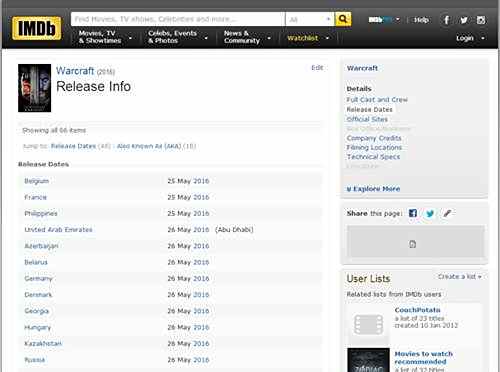Open Filming Locations link
Image resolution: width=500 pixels, height=372 pixels.
coord(374,147)
